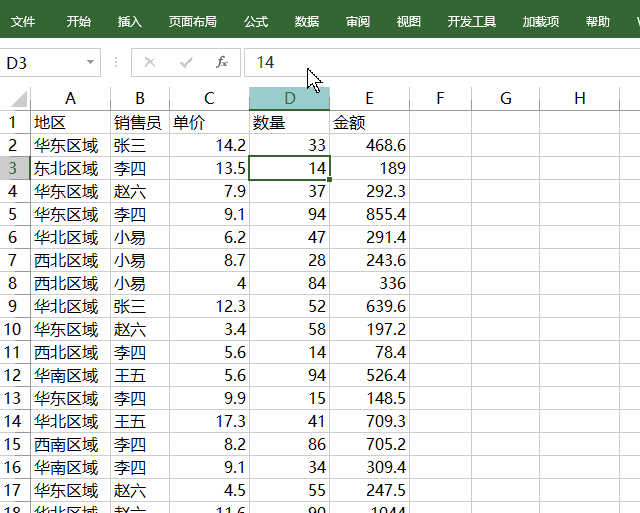The width and height of the screenshot is (640, 513).
Task: Select the 王五 cell in row 12
Action: [140, 375]
